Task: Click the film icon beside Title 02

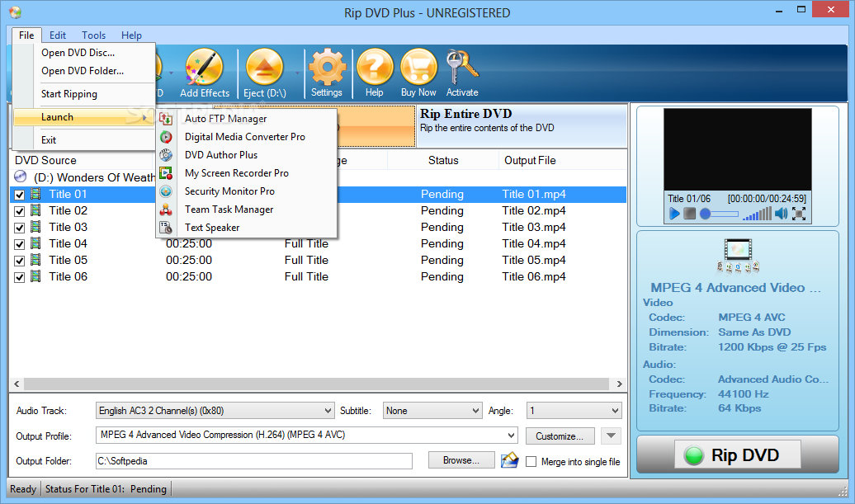Action: [36, 210]
